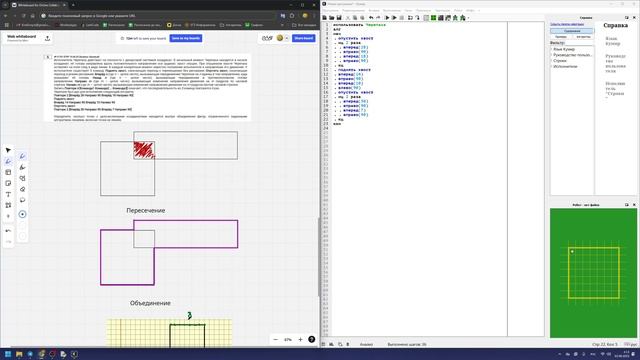
Task: Open Chrome extensions puzzle icon
Action: click(x=292, y=16)
